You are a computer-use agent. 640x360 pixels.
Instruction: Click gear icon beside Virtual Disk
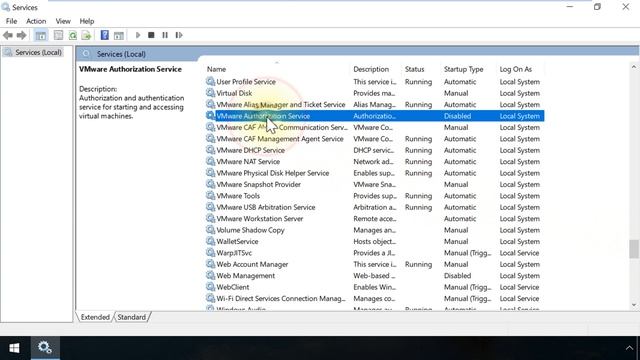(x=210, y=93)
